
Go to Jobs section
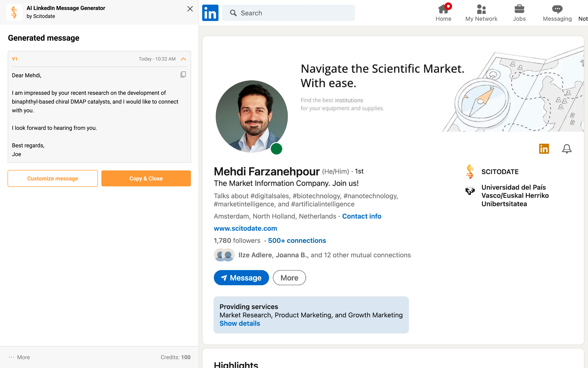tap(519, 13)
